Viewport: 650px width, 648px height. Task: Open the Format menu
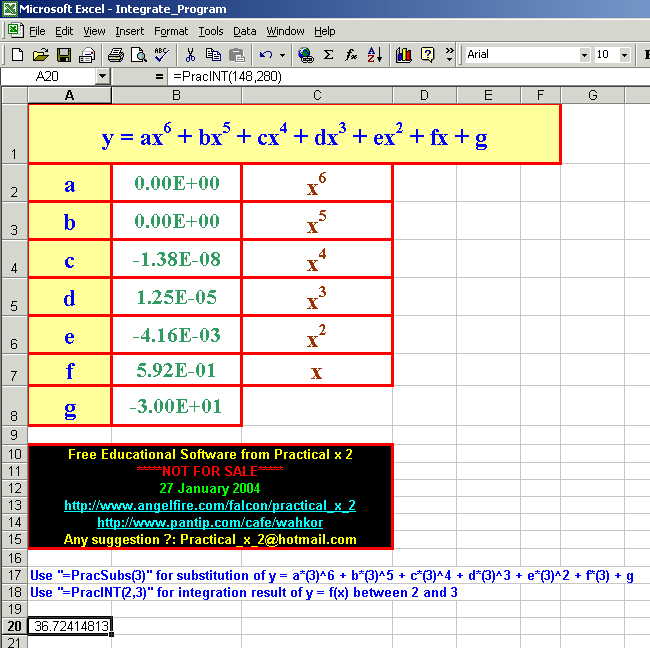coord(171,31)
